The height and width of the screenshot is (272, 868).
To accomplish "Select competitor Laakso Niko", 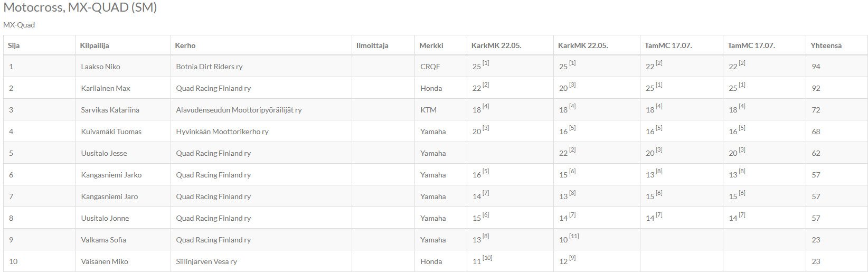I will pyautogui.click(x=100, y=67).
